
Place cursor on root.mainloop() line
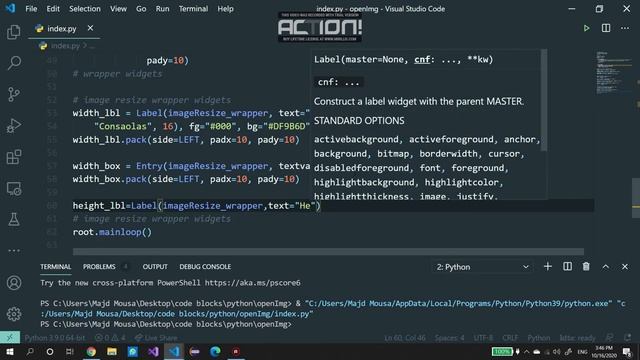pos(112,232)
